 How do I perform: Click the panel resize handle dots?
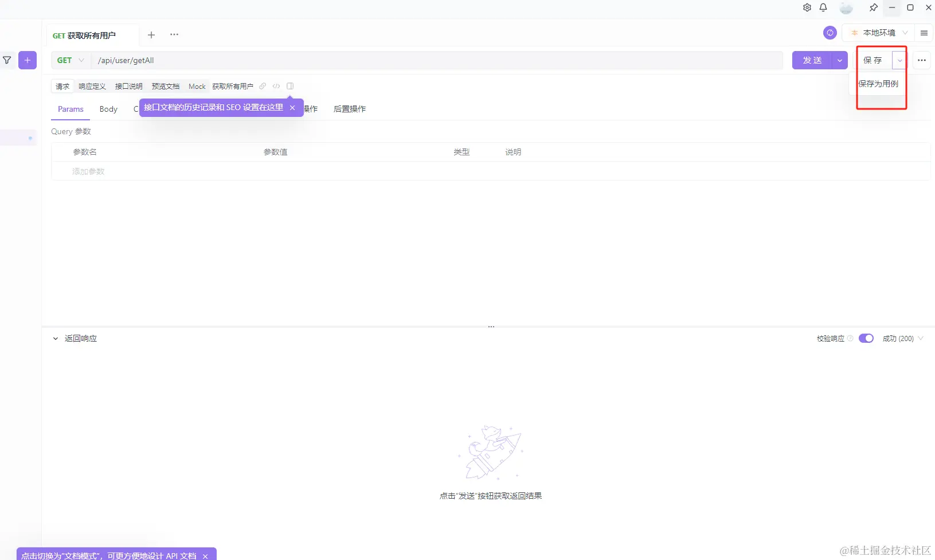tap(491, 327)
